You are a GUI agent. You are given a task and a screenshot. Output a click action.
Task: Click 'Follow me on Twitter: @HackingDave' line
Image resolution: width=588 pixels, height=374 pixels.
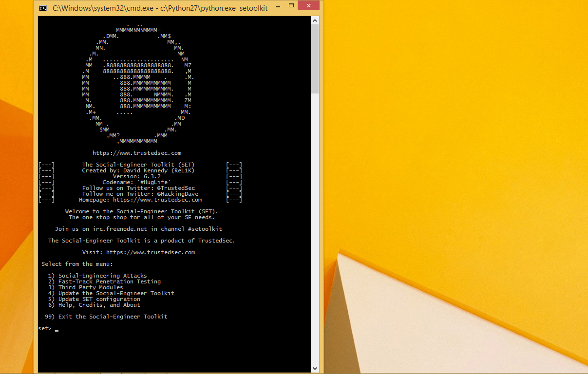point(140,194)
